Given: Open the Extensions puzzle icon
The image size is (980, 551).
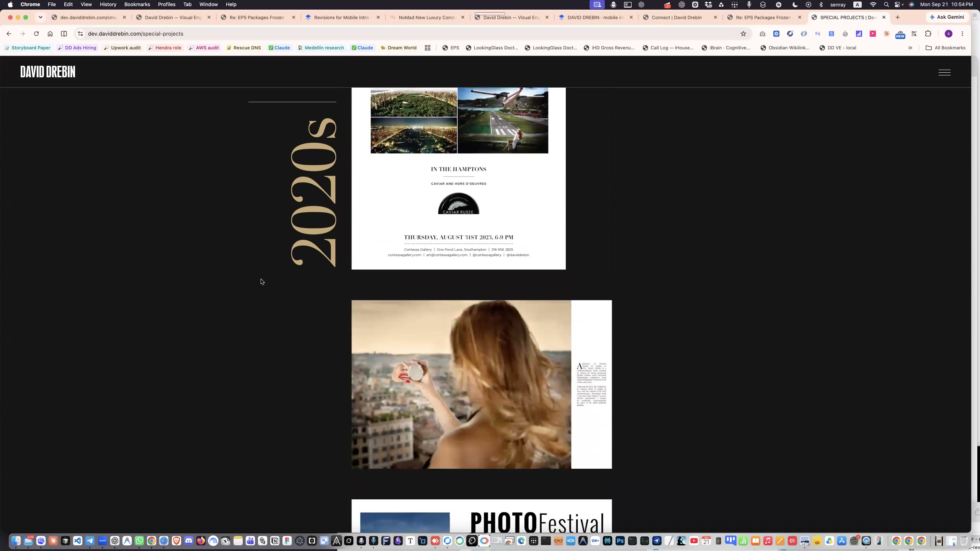Looking at the screenshot, I should (x=928, y=34).
